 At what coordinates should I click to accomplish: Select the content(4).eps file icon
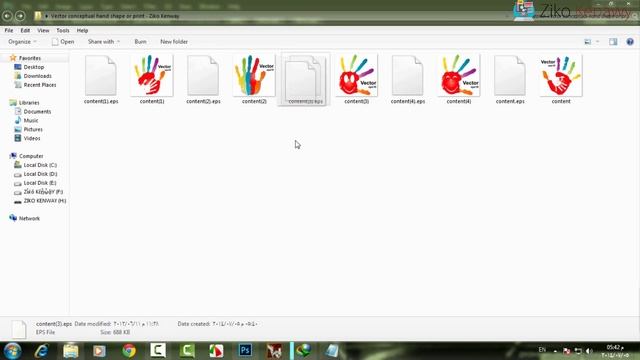pos(408,76)
